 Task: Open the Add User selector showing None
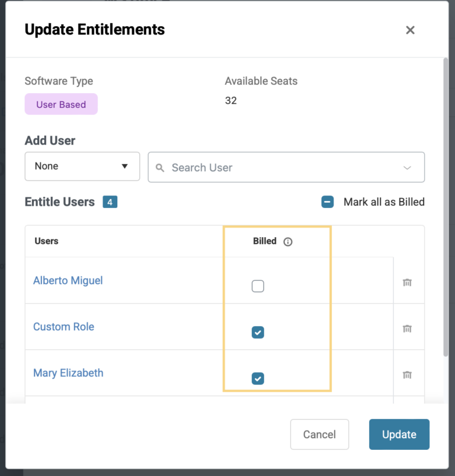pos(82,166)
